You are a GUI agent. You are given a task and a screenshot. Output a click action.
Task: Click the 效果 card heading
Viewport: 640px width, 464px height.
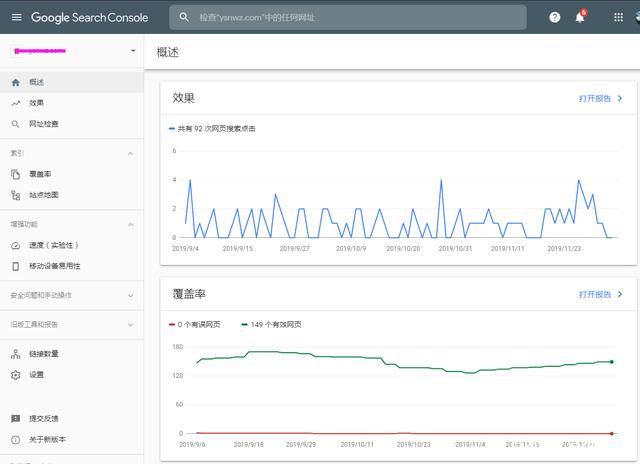183,98
